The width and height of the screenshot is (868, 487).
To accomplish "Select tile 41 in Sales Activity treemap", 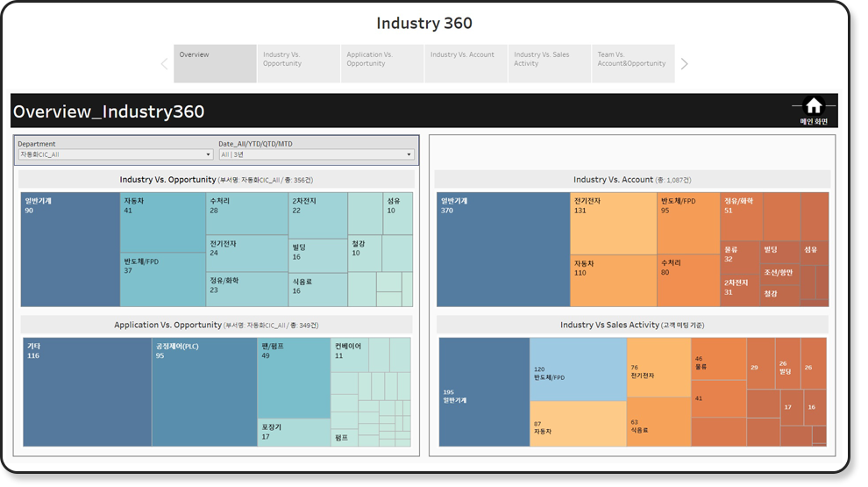I will click(719, 398).
